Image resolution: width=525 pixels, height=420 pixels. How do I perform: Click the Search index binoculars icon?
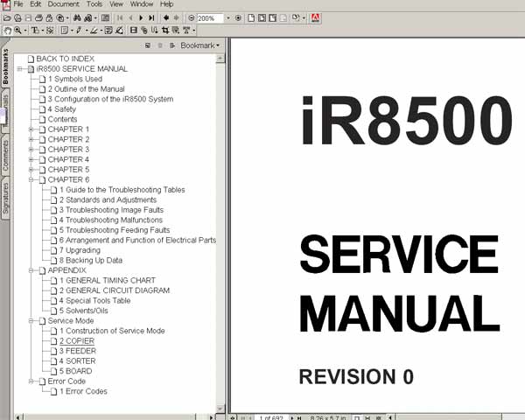[87, 17]
